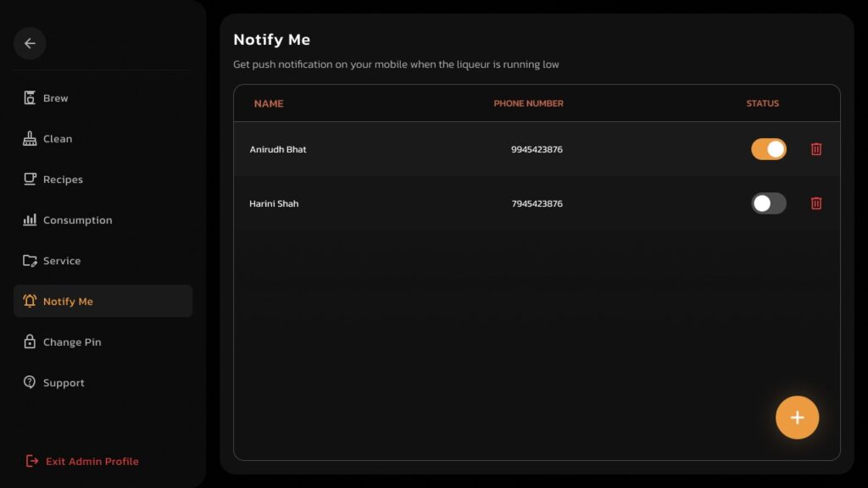
Task: Open the Support page
Action: [x=63, y=383]
